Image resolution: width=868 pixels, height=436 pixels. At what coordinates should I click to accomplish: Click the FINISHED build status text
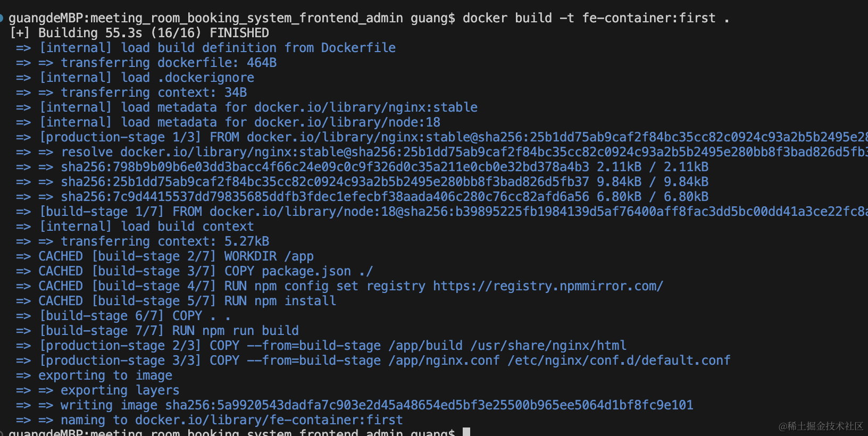click(x=239, y=33)
